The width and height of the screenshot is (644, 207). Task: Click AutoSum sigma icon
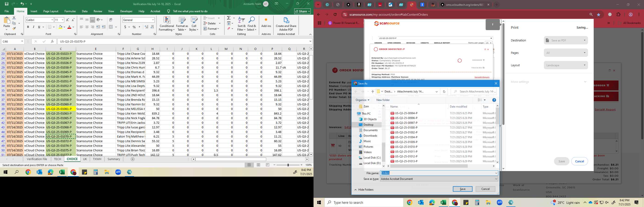[x=229, y=18]
